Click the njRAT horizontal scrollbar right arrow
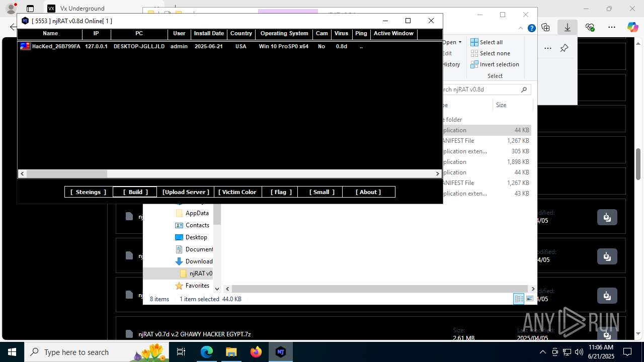The image size is (644, 362). pyautogui.click(x=438, y=173)
